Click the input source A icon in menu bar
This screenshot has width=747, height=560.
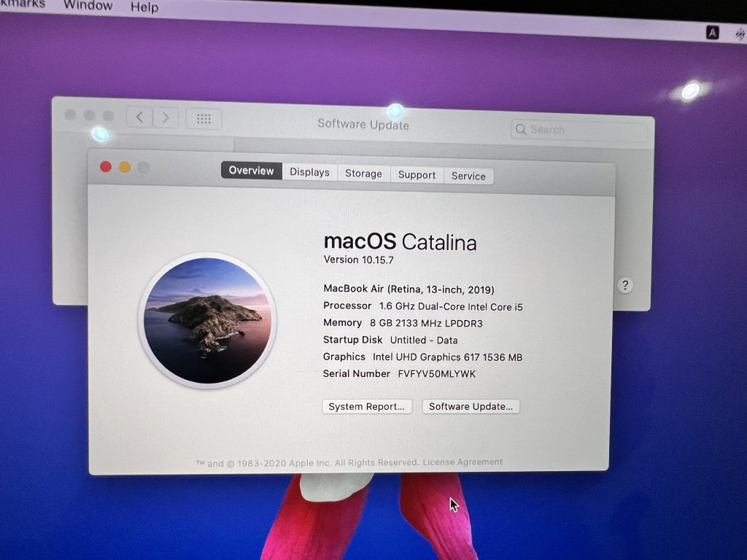point(712,32)
